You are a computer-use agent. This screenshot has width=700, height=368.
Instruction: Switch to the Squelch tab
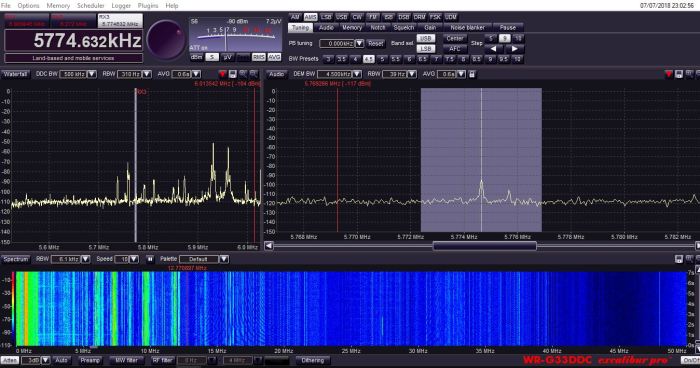click(x=404, y=28)
